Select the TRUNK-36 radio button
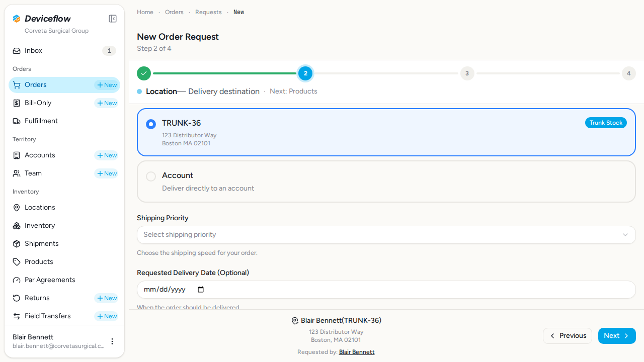Screen dimensions: 644x362 [151, 124]
